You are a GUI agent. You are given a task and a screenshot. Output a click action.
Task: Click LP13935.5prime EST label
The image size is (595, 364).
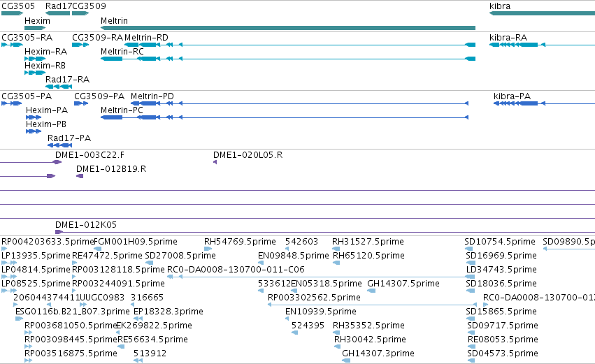[x=36, y=256]
